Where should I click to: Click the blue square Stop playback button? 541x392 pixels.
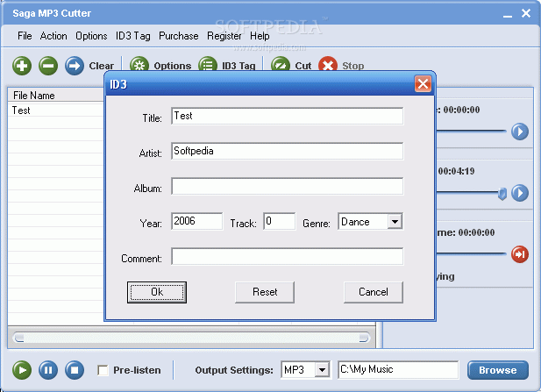75,370
